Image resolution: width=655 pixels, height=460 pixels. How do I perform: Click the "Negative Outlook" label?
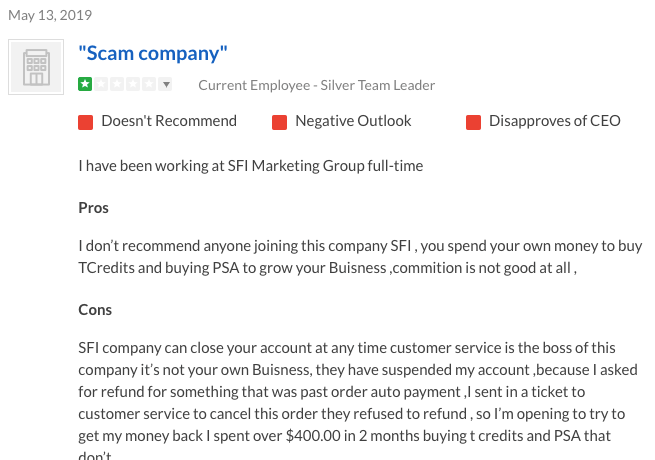tap(353, 121)
